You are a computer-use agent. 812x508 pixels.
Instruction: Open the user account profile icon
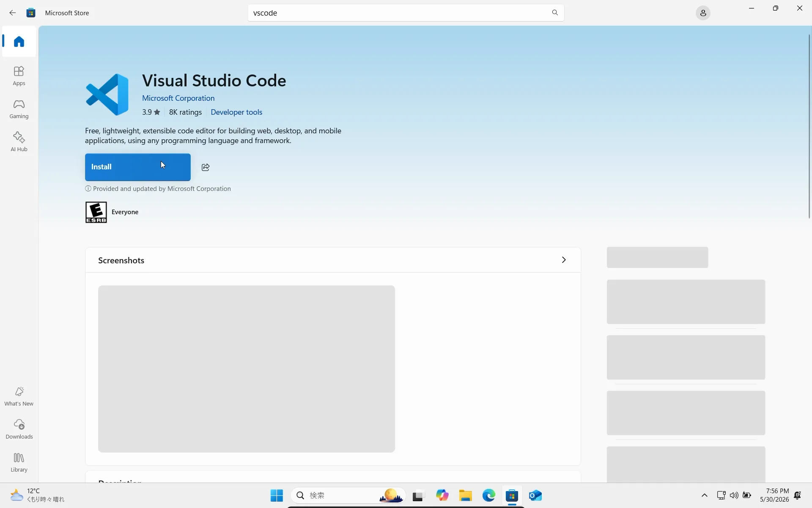click(x=703, y=13)
